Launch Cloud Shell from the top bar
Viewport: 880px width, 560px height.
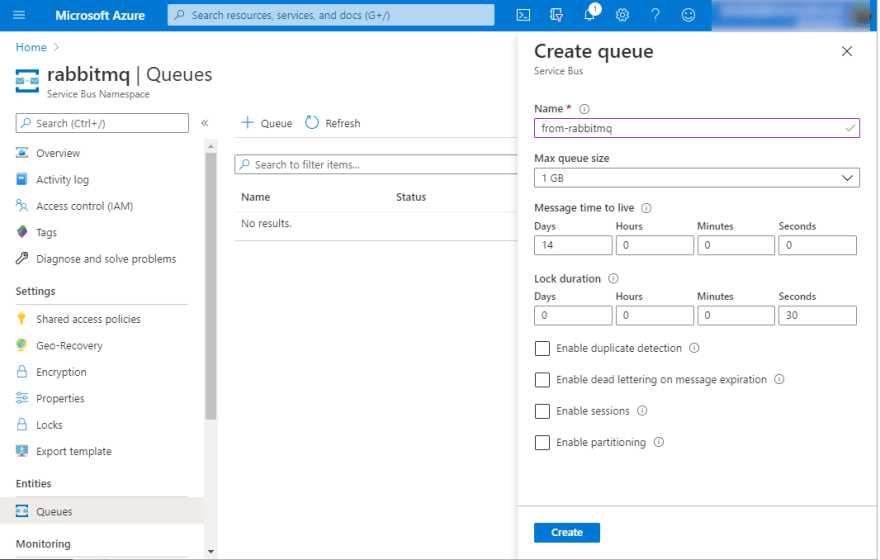523,15
